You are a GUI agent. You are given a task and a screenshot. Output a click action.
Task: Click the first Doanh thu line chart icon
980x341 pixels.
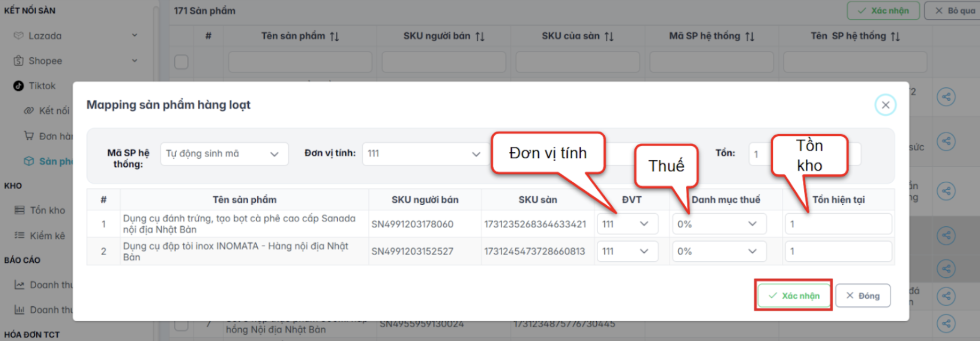tap(20, 285)
